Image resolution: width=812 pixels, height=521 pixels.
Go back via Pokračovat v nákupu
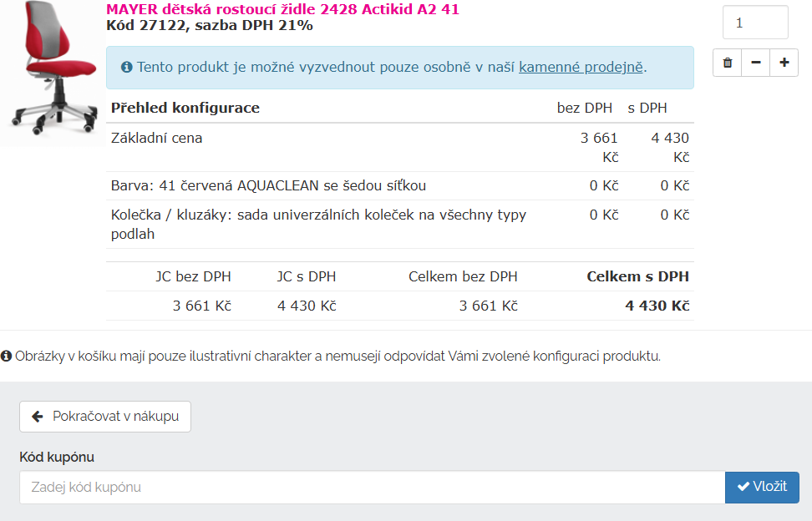click(x=105, y=417)
